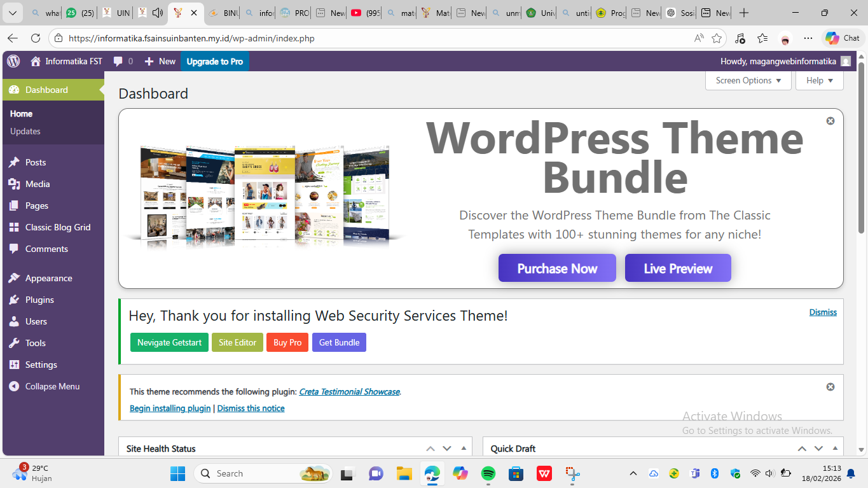Open the Creta Testimonial Showcase link
868x488 pixels.
(349, 392)
